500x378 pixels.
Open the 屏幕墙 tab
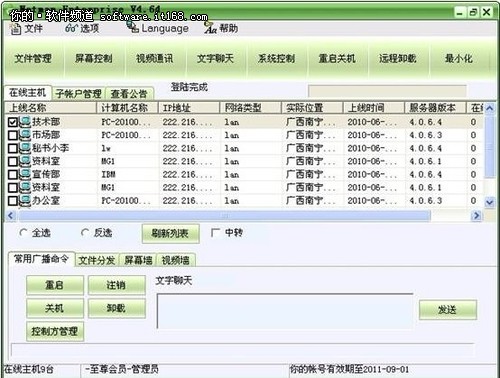click(x=138, y=260)
